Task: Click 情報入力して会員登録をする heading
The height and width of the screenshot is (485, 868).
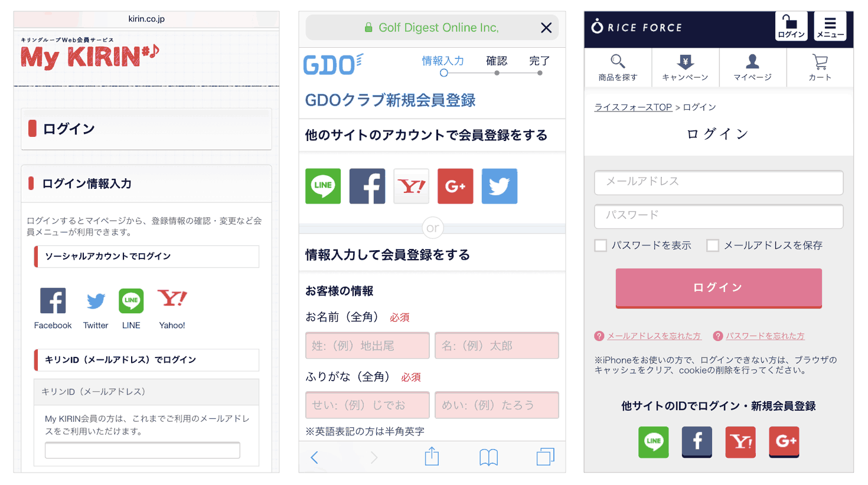Action: click(387, 255)
